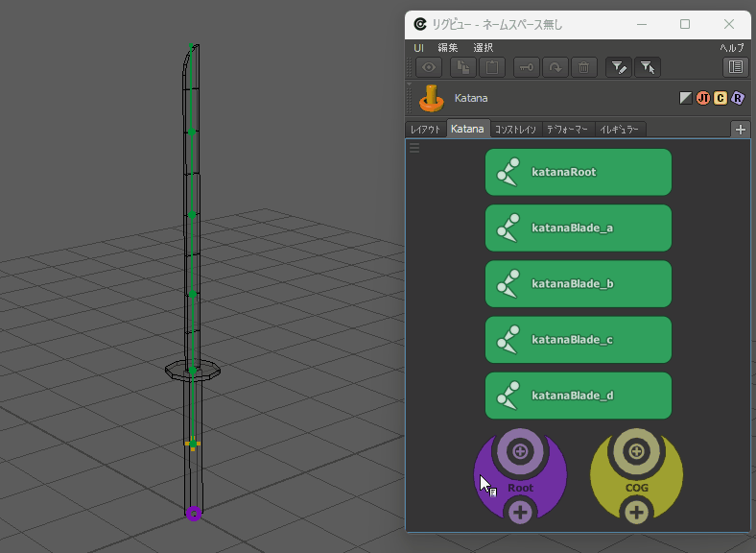Viewport: 756px width, 553px height.
Task: Toggle the yellow C controller filter icon
Action: click(x=721, y=98)
